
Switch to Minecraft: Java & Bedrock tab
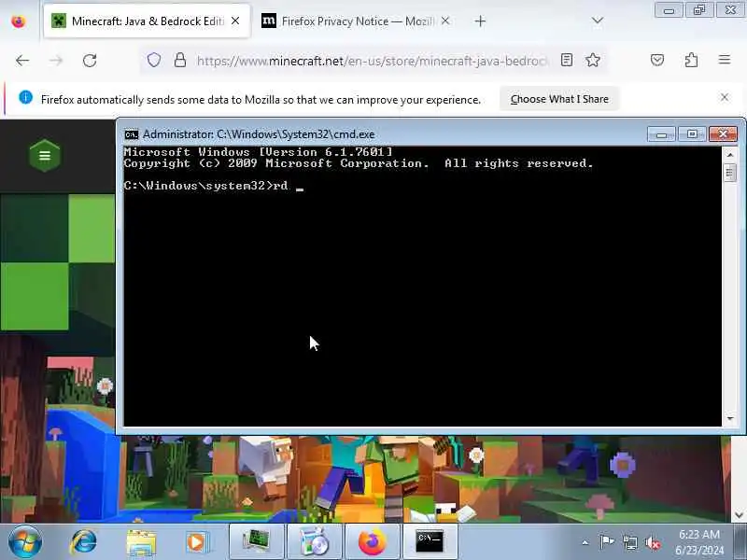(147, 21)
